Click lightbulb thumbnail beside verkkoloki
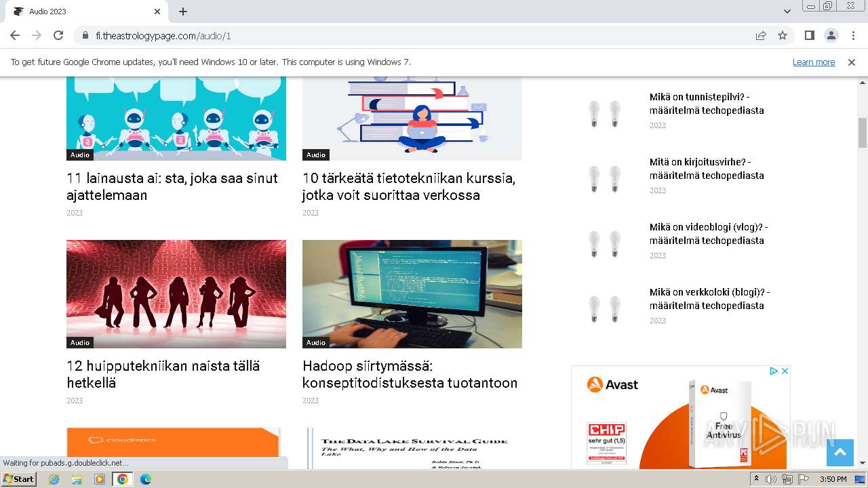 605,308
